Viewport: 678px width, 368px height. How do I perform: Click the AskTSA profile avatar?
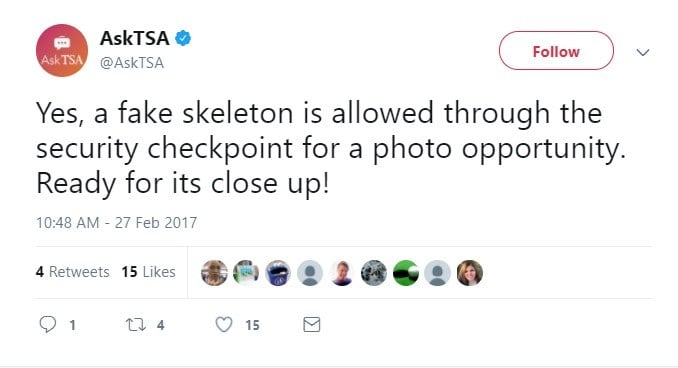pyautogui.click(x=62, y=50)
